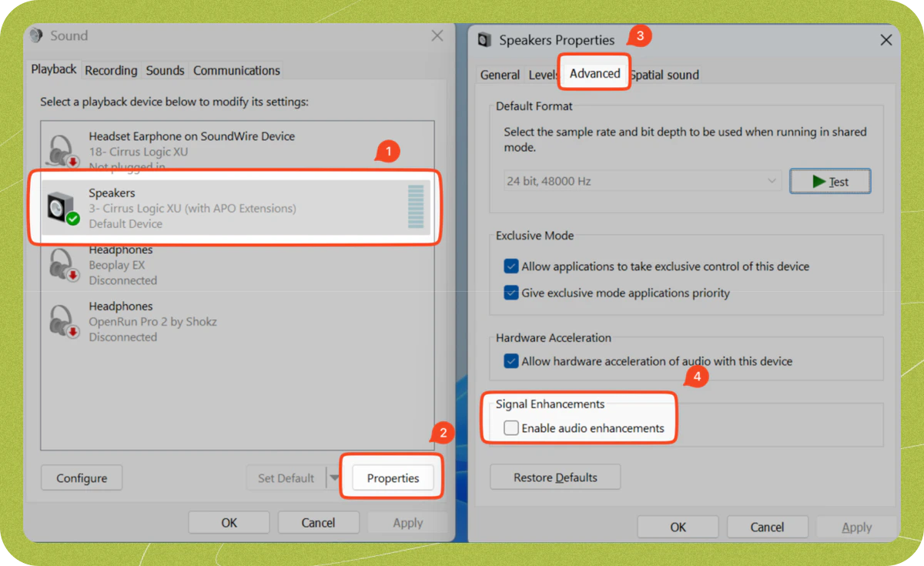The width and height of the screenshot is (924, 566).
Task: Click Apply in Speakers Properties
Action: click(856, 527)
